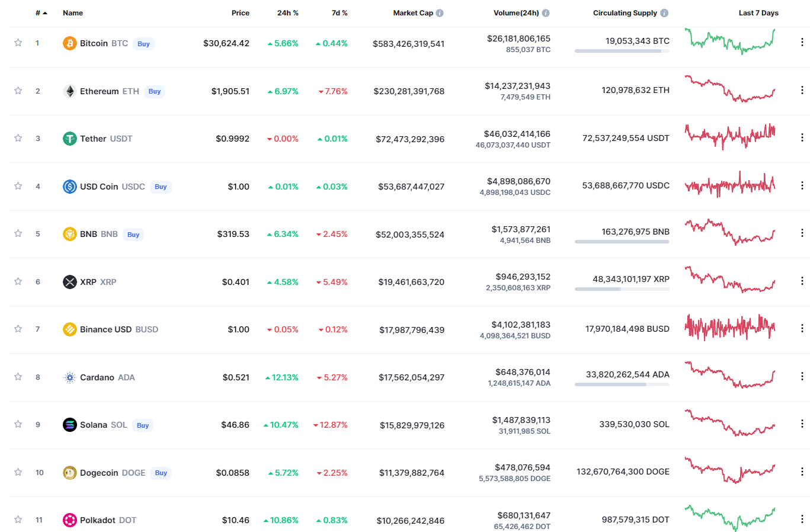Star Dogecoin with its watchlist icon
The width and height of the screenshot is (810, 532).
18,472
